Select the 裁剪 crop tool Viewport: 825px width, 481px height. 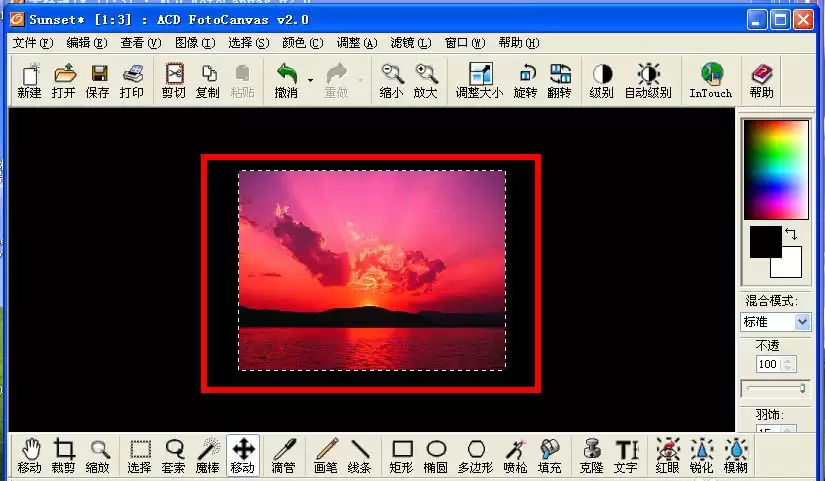click(x=63, y=455)
